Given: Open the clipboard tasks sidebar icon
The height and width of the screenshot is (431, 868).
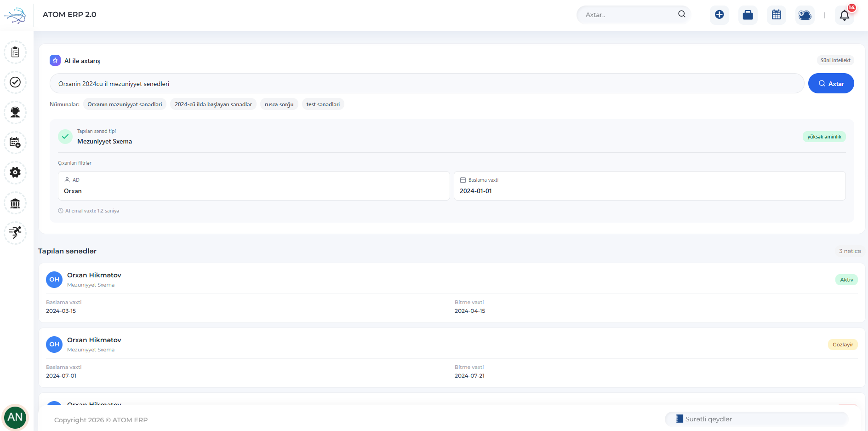Looking at the screenshot, I should [15, 52].
